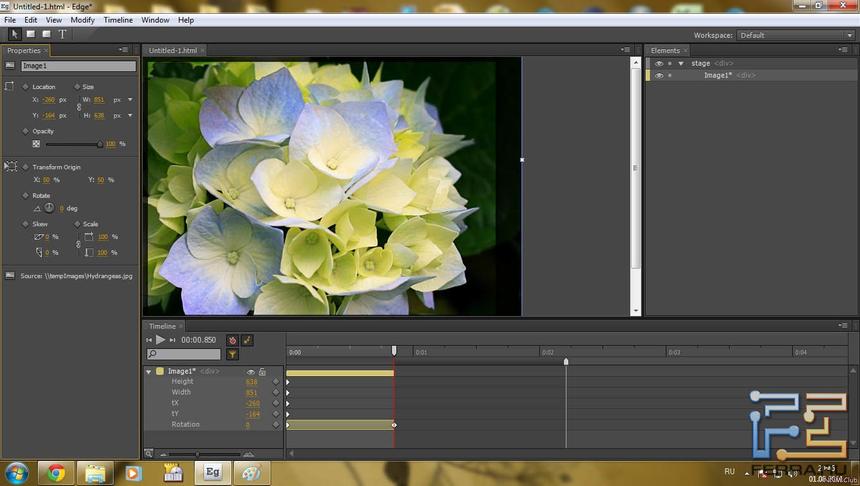Click the element name field Image1
The height and width of the screenshot is (486, 860).
(78, 66)
